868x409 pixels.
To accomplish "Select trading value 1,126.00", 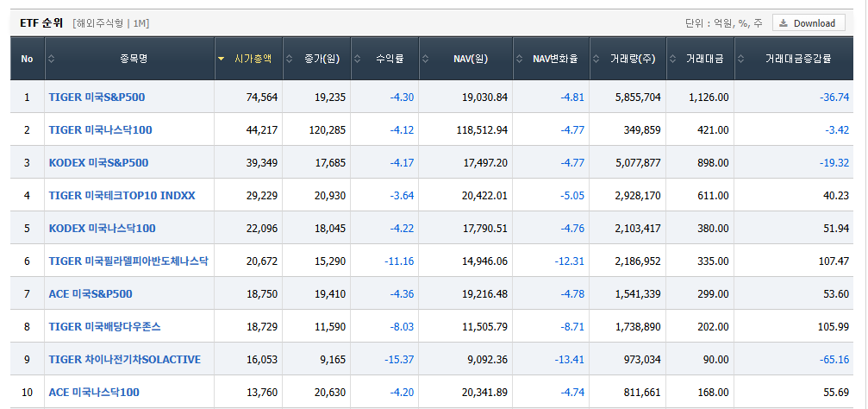I will 709,97.
